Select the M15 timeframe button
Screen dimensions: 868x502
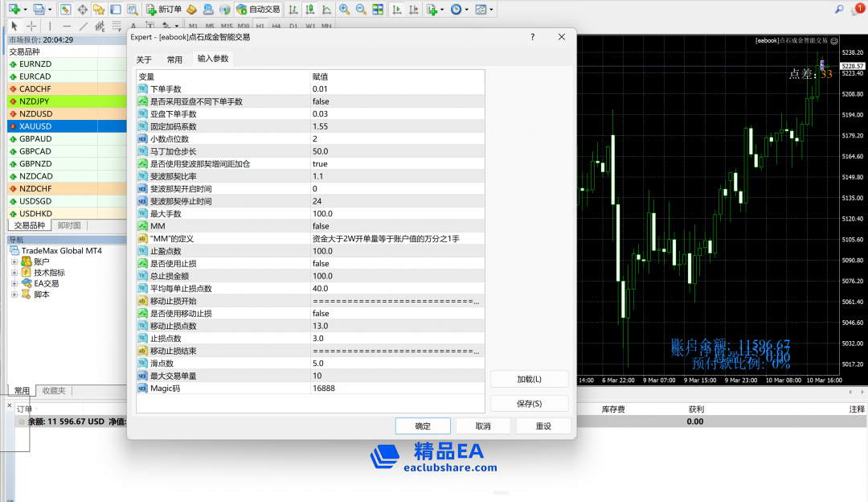click(x=226, y=26)
